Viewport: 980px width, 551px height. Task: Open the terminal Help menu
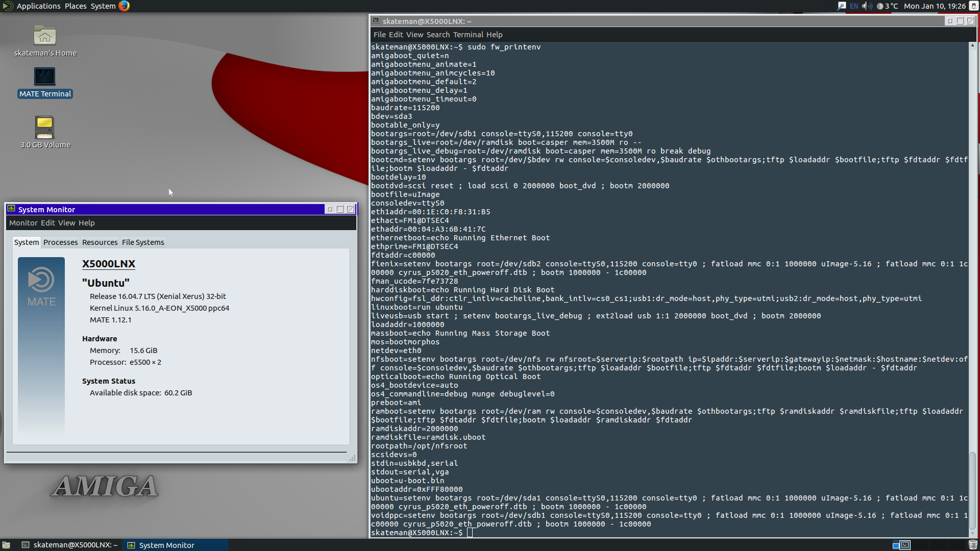494,35
